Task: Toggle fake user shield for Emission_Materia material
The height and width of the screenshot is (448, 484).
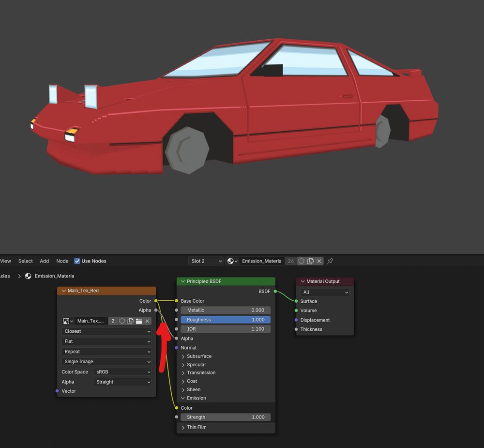Action: (301, 261)
